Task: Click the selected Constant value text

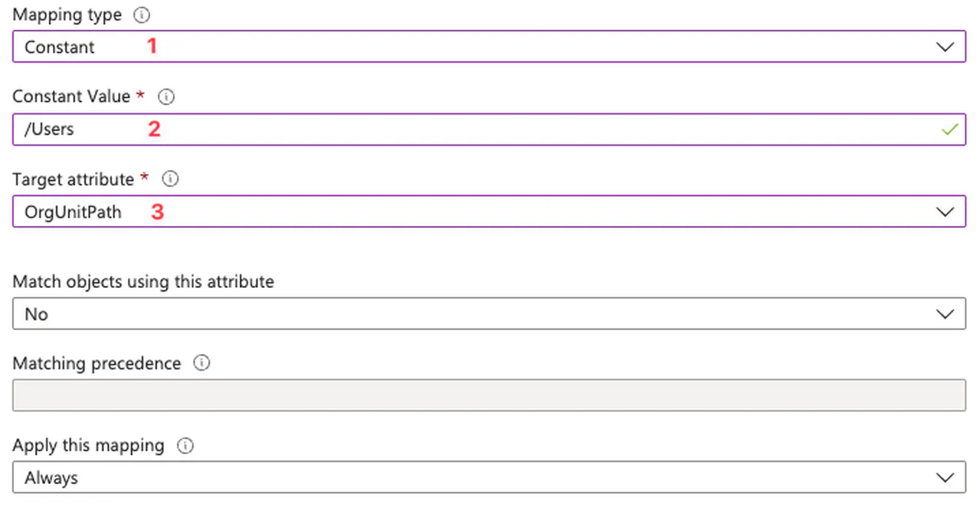Action: pos(59,47)
